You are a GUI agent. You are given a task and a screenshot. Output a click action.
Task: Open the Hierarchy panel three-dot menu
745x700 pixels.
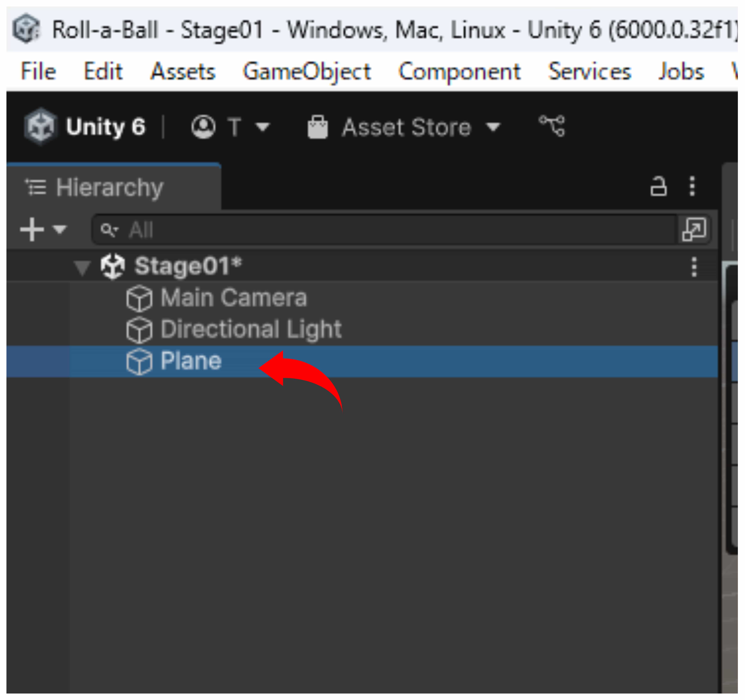pyautogui.click(x=692, y=186)
